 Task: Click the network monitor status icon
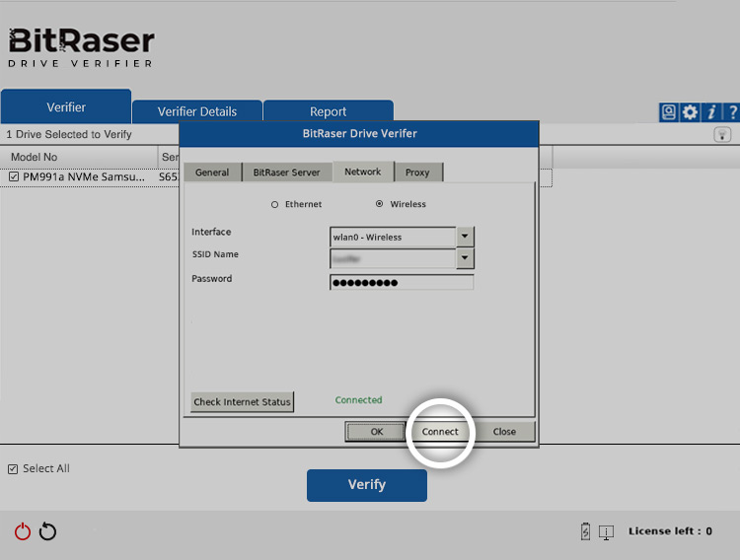(607, 532)
